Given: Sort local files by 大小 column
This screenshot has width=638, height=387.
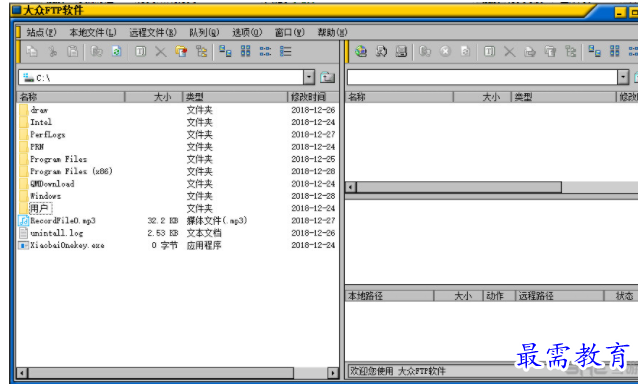Looking at the screenshot, I should tap(154, 97).
